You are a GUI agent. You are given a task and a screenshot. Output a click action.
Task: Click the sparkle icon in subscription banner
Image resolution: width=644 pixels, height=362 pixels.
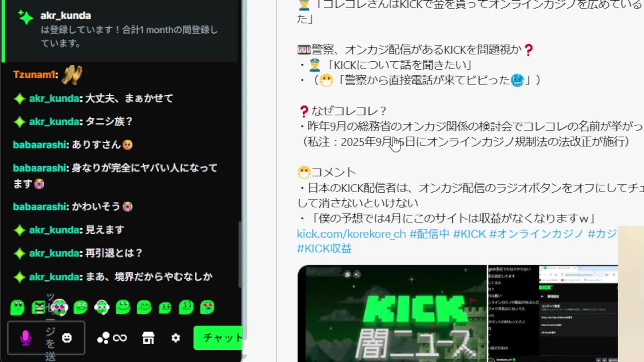pos(25,17)
